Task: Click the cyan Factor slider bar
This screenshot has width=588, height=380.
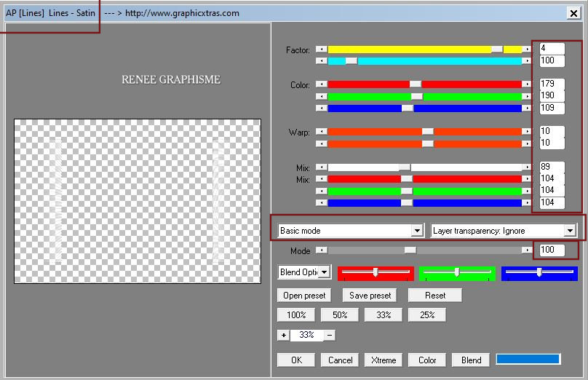Action: [x=424, y=60]
